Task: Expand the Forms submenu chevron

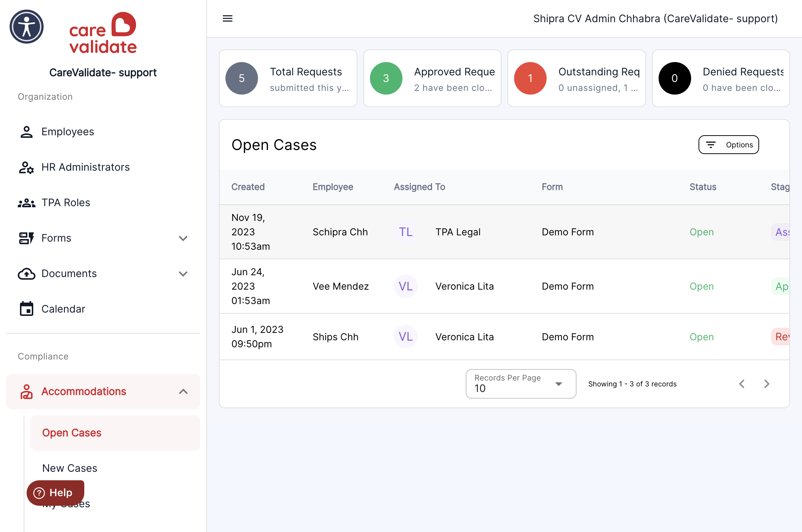Action: [x=183, y=238]
